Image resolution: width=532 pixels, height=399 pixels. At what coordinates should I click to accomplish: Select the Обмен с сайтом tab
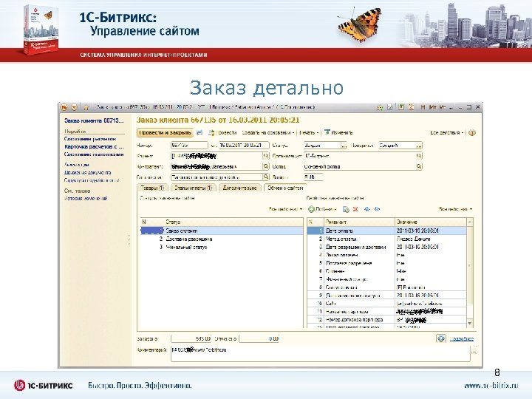(x=285, y=188)
